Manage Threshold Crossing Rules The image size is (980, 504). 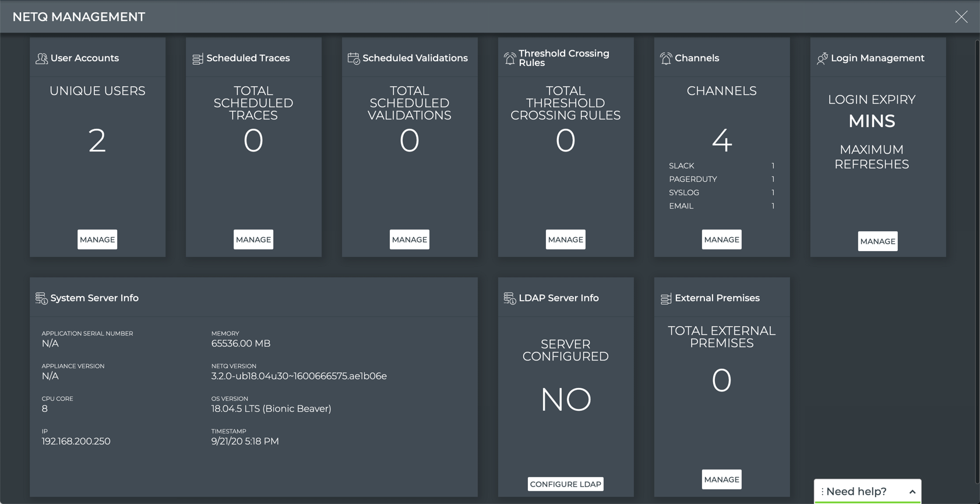pos(566,239)
